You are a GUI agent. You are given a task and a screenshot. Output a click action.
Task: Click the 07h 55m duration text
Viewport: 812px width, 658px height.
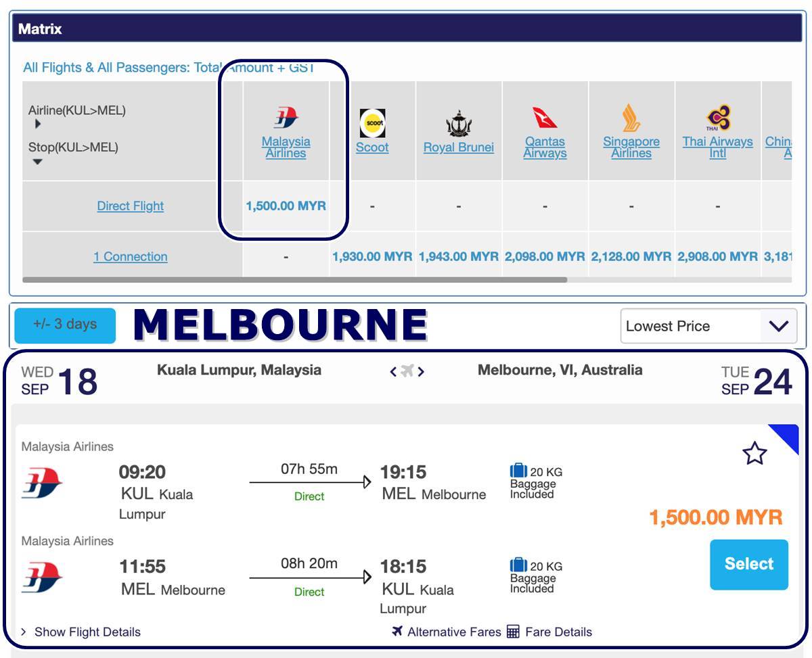pyautogui.click(x=309, y=469)
